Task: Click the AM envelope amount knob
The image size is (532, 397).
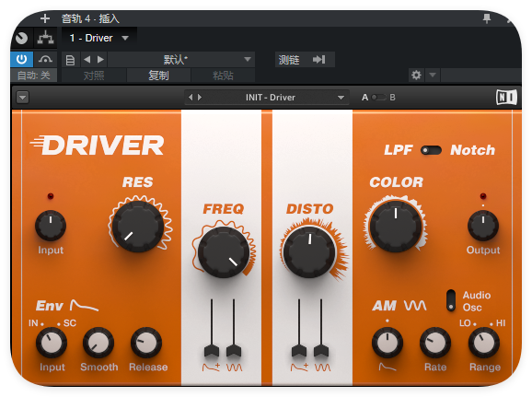Action: (387, 343)
